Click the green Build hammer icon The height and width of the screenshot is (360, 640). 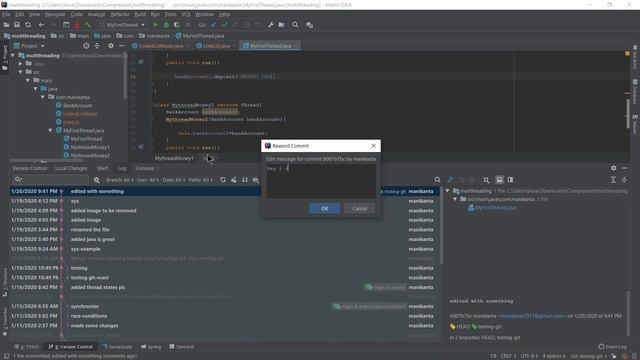pyautogui.click(x=88, y=25)
